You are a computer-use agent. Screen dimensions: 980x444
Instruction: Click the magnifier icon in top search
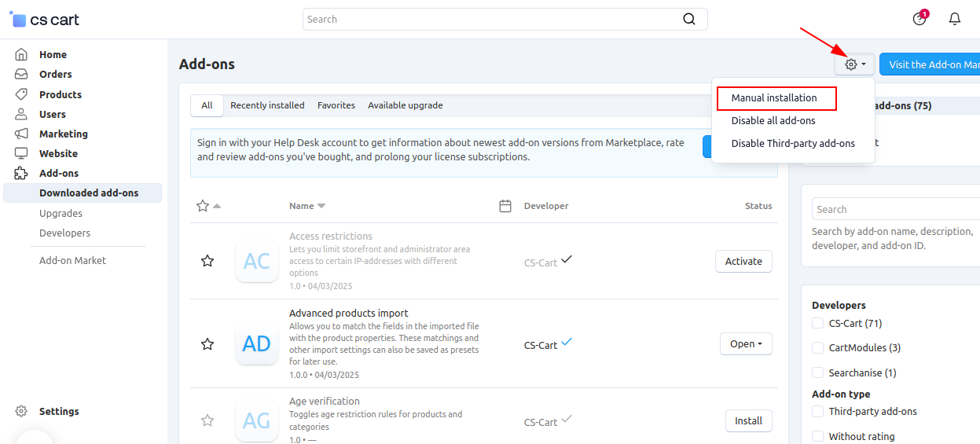(x=689, y=19)
